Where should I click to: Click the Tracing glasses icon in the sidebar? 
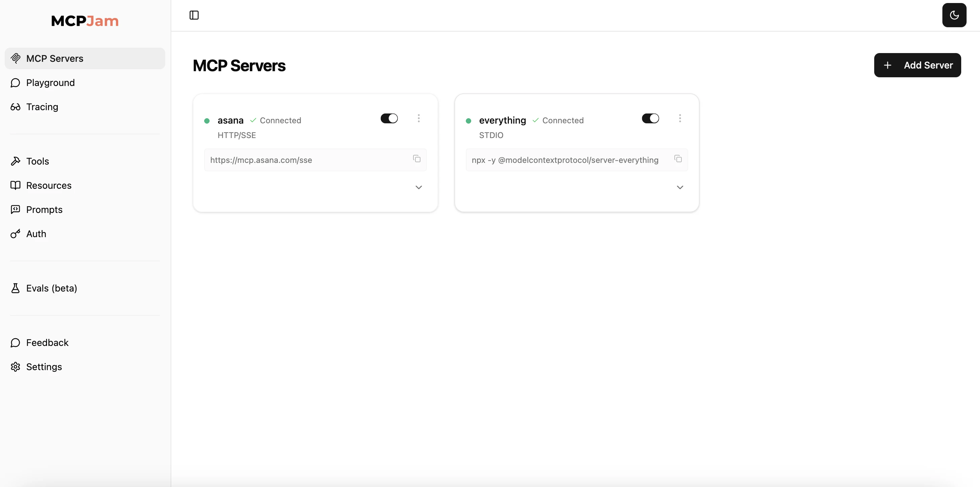(15, 107)
